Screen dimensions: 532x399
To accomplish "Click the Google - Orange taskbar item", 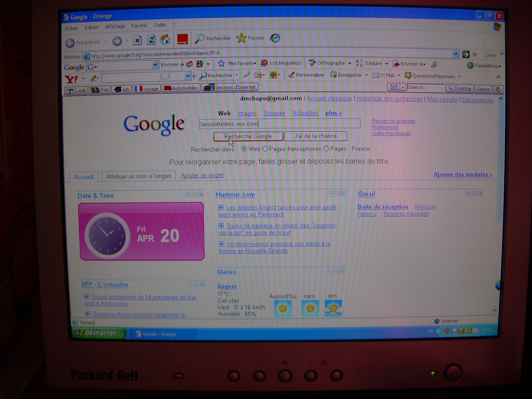I will tap(163, 334).
